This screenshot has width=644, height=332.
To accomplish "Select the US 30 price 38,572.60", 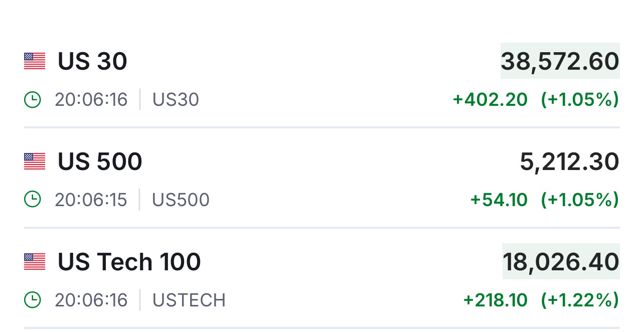I will (x=560, y=61).
